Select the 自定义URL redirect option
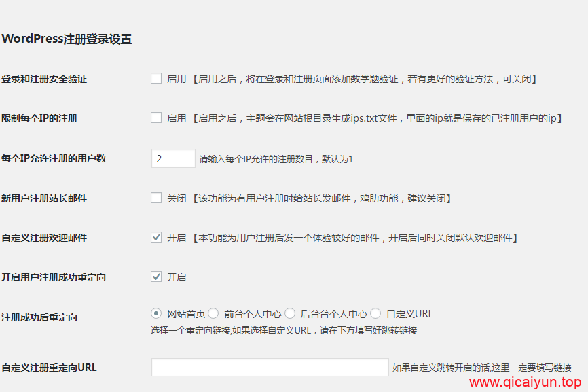This screenshot has height=392, width=588. (375, 313)
